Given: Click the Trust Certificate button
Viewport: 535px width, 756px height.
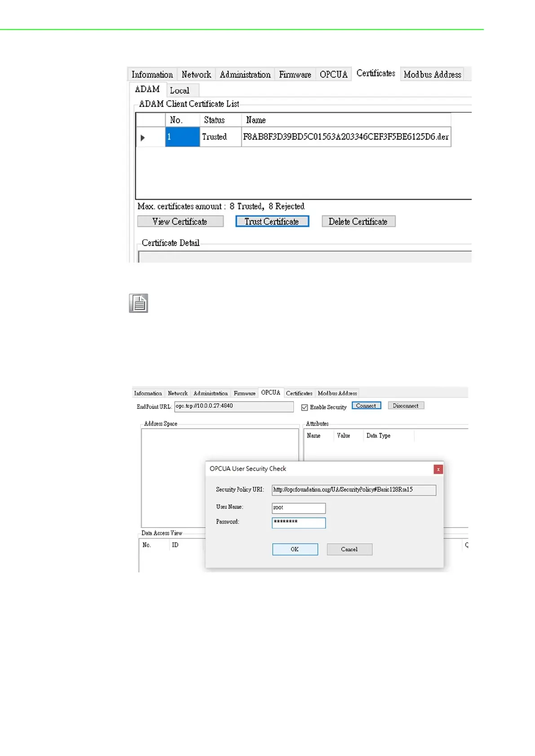Looking at the screenshot, I should (x=272, y=221).
